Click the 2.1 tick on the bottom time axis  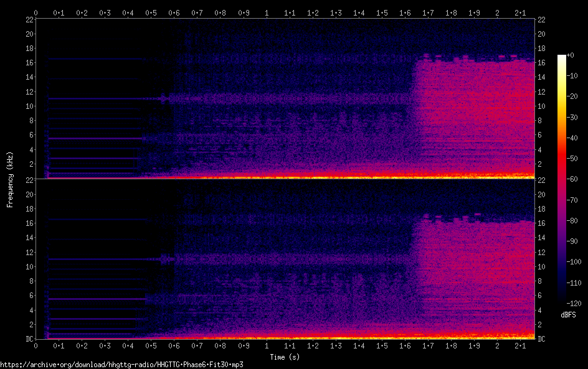pos(520,345)
